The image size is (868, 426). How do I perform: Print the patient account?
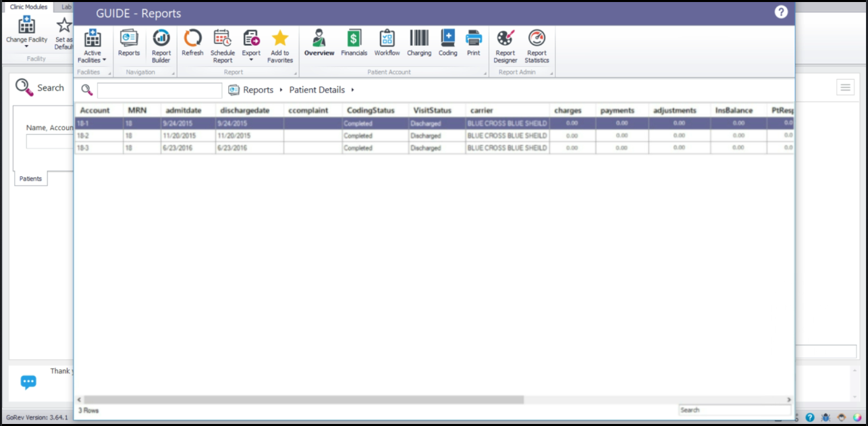click(474, 43)
